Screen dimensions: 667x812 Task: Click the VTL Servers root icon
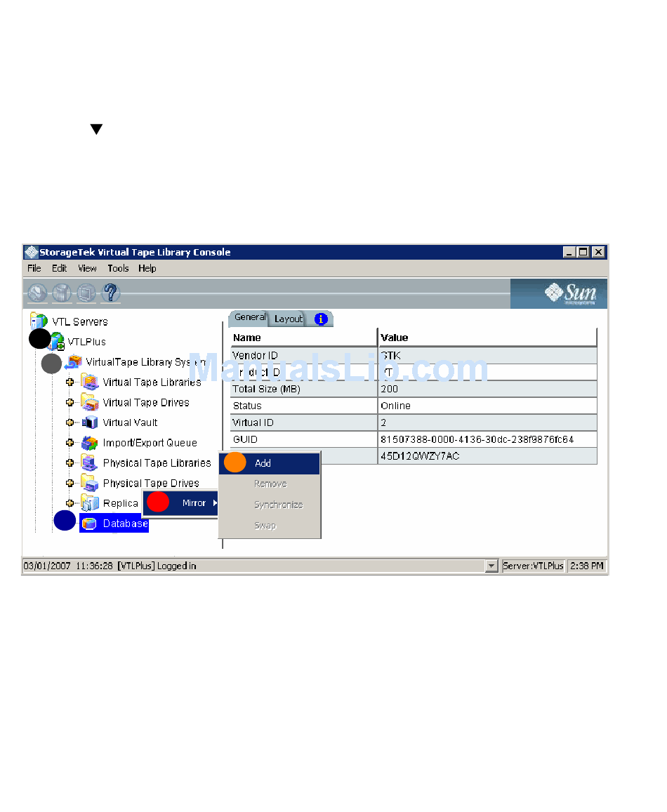(39, 321)
